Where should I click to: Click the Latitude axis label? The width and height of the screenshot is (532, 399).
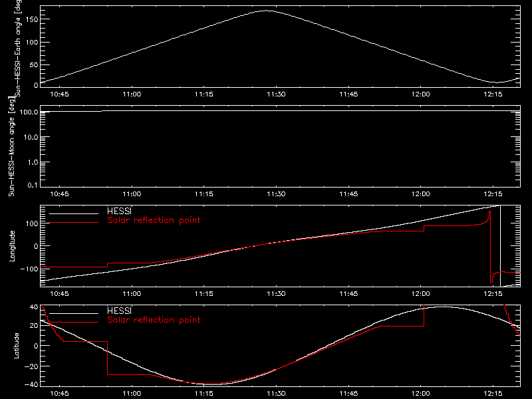[x=16, y=346]
